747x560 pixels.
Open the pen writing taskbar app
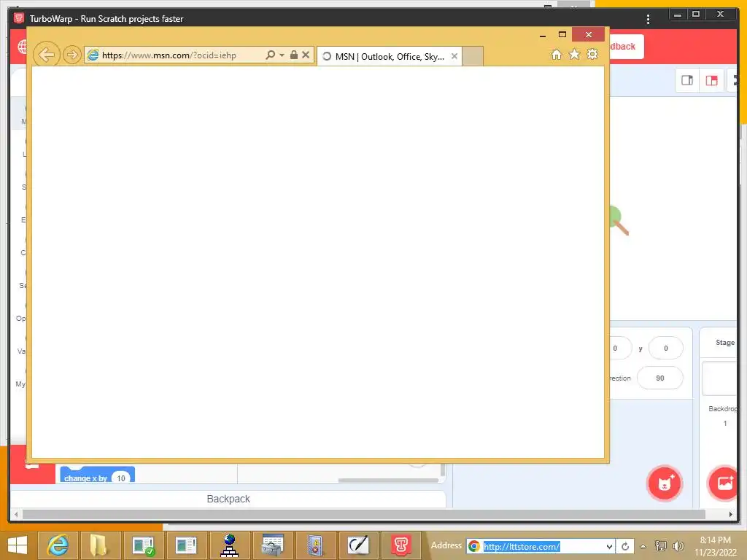tap(357, 545)
